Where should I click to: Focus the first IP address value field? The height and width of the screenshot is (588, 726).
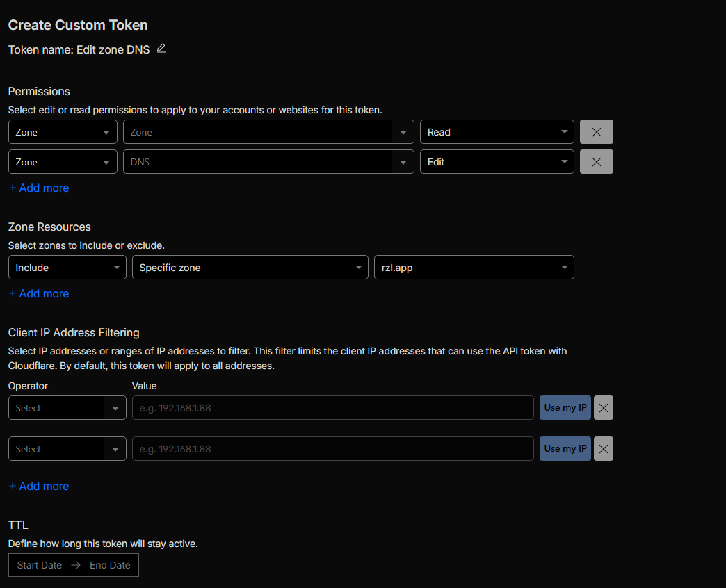332,408
